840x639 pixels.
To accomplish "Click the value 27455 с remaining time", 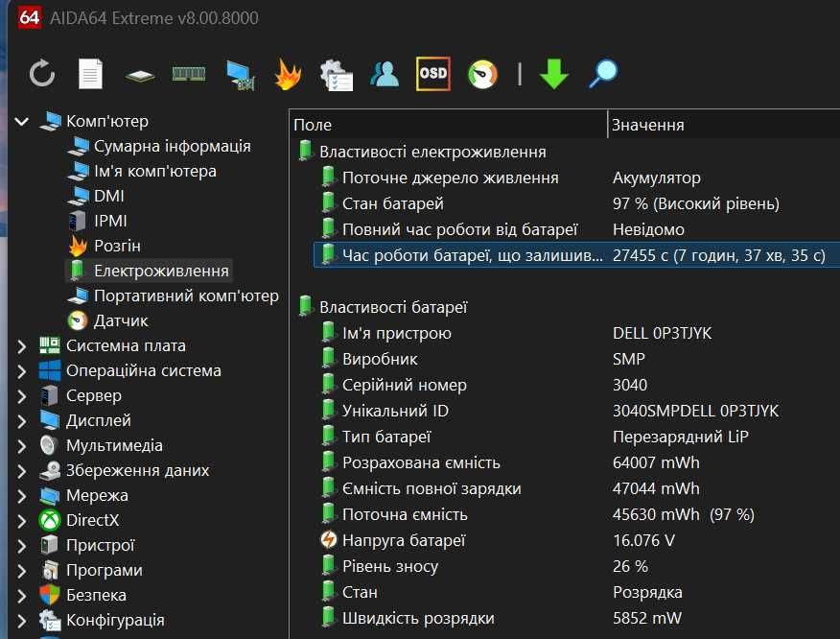I will 718,255.
